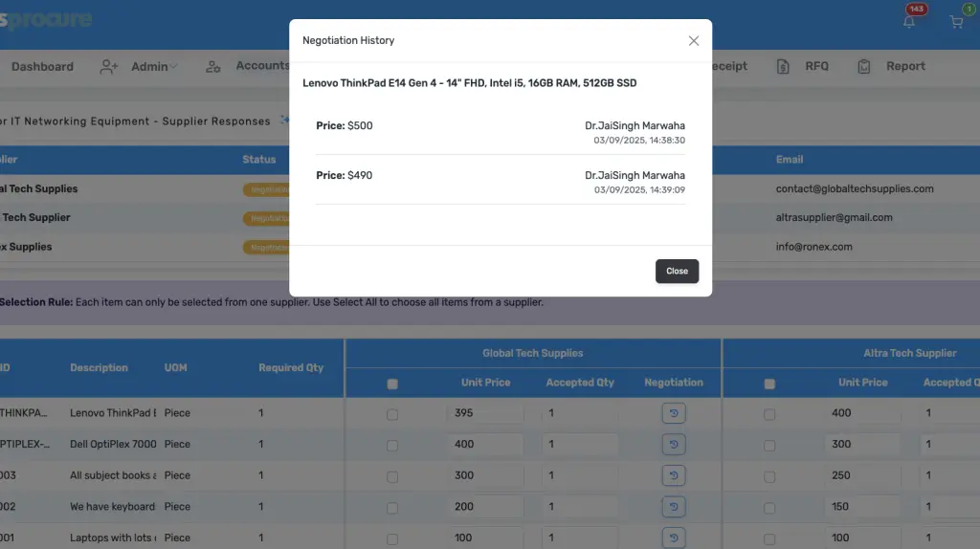The image size is (980, 549).
Task: Open negotiation history for We have keyboard row
Action: [674, 507]
